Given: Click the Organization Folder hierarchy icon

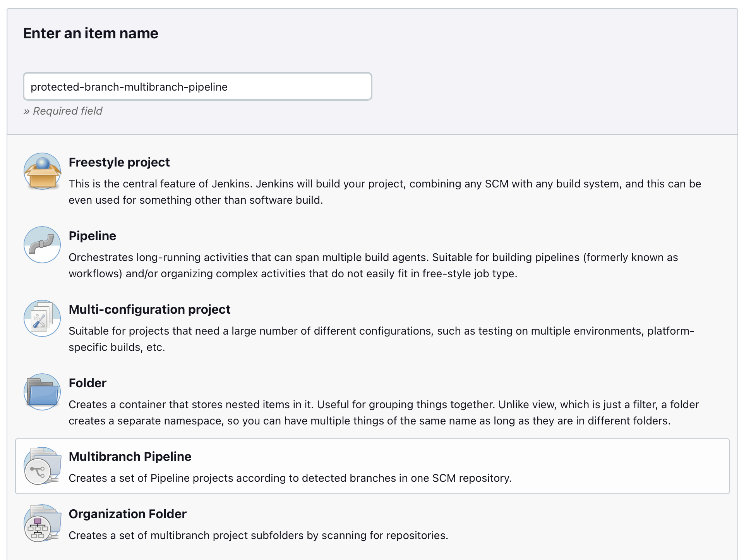Looking at the screenshot, I should [42, 523].
